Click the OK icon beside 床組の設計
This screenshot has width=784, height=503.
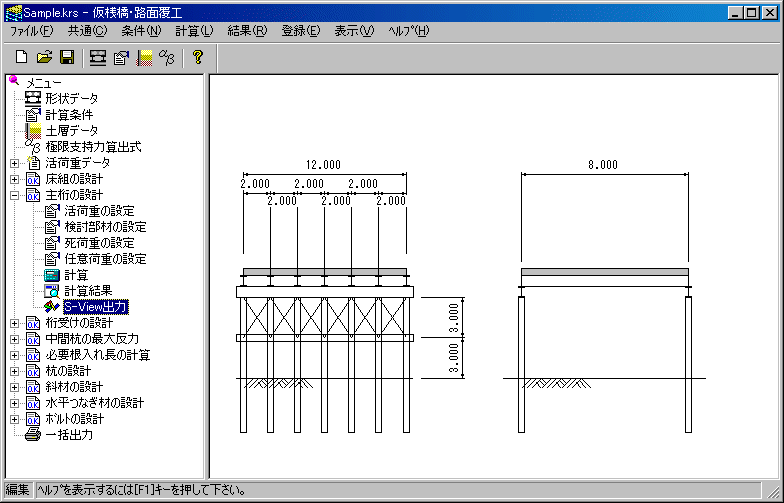point(33,178)
